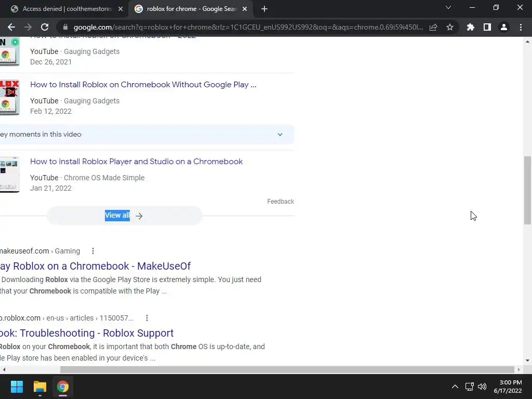The width and height of the screenshot is (532, 399).
Task: Click vertical scrollbar down arrow
Action: (527, 361)
